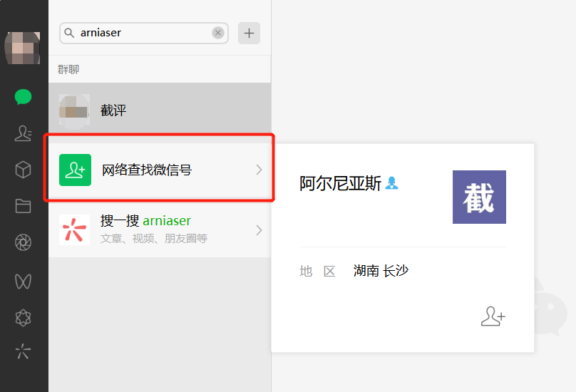The image size is (576, 392).
Task: Click the 截评 group avatar
Action: point(74,111)
